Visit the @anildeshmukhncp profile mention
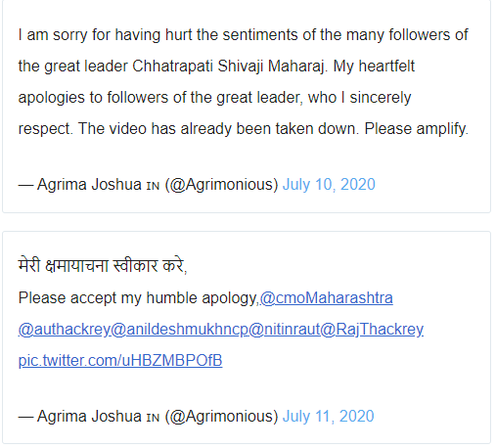Screen dimensions: 496x448 click(x=180, y=330)
